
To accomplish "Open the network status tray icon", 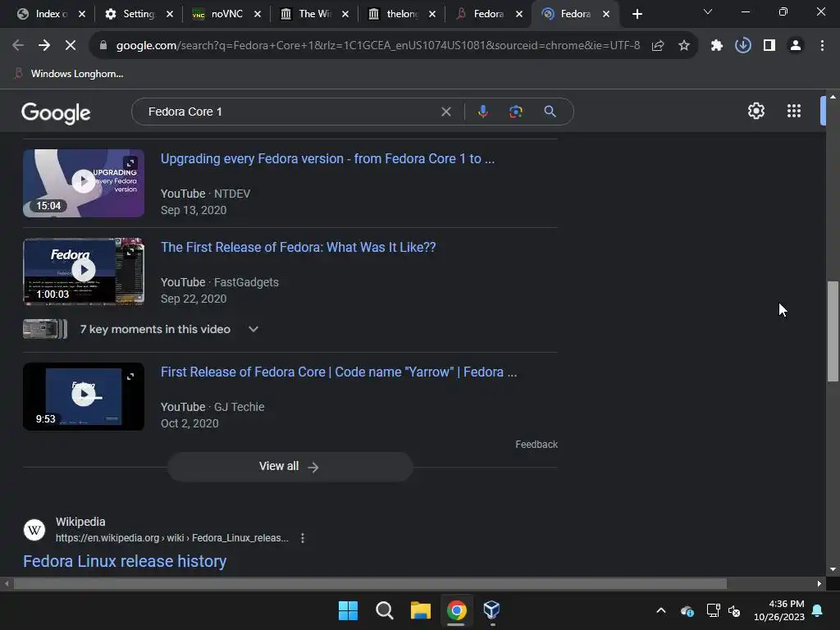I will (x=713, y=610).
